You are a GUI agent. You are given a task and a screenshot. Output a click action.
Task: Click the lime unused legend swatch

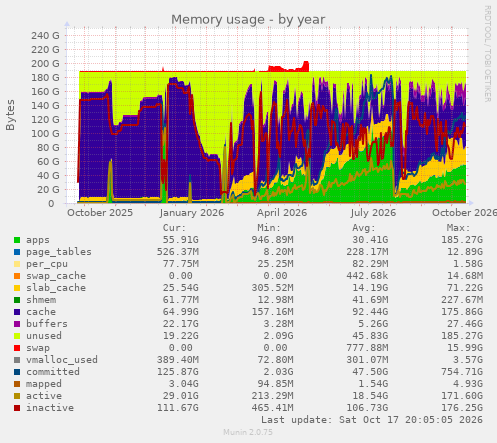17,336
